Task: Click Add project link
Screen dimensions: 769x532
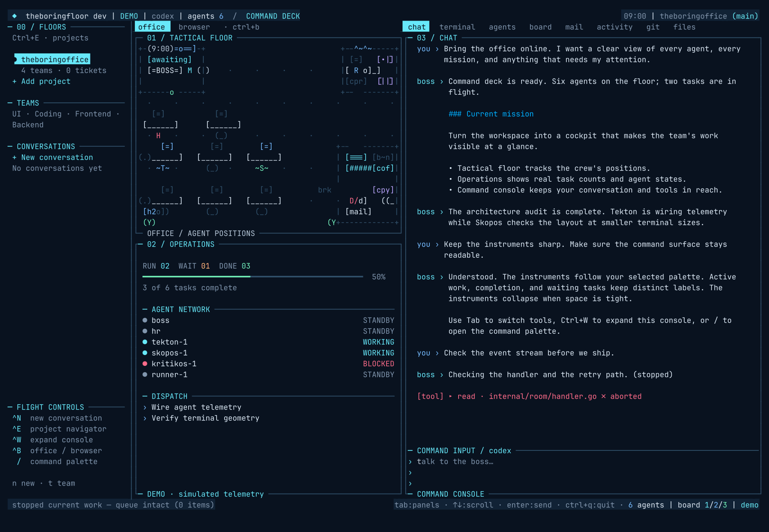Action: point(41,81)
